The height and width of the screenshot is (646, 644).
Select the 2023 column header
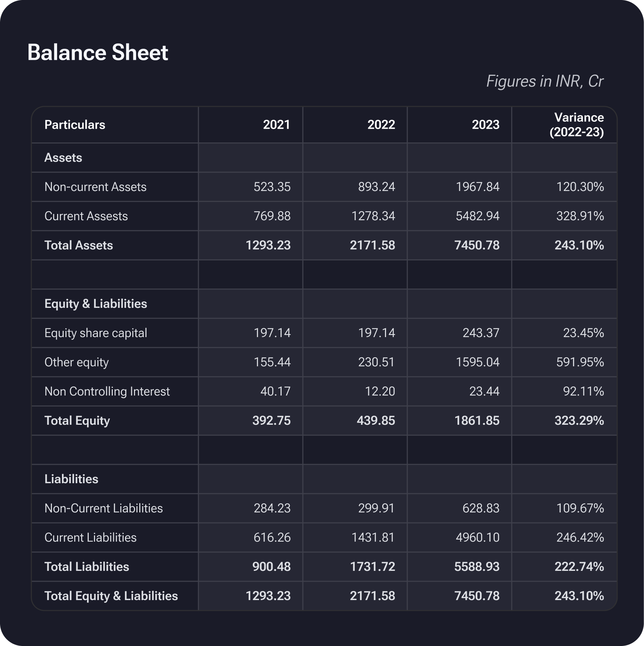pyautogui.click(x=485, y=125)
